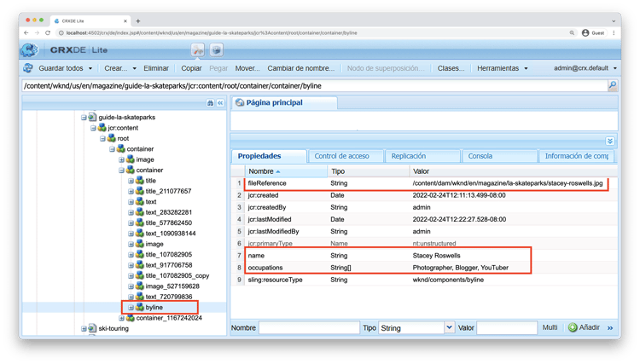Click the Nombre input field
The height and width of the screenshot is (364, 640).
[309, 327]
